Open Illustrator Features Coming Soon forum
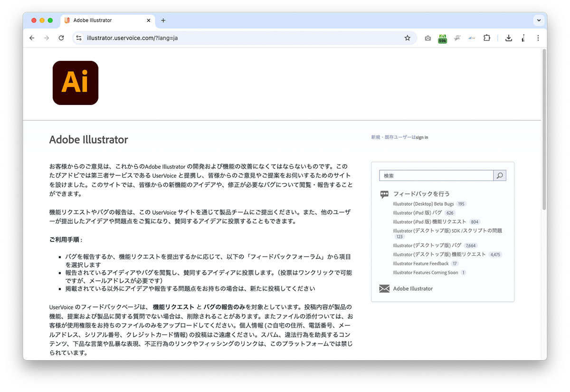 (426, 273)
